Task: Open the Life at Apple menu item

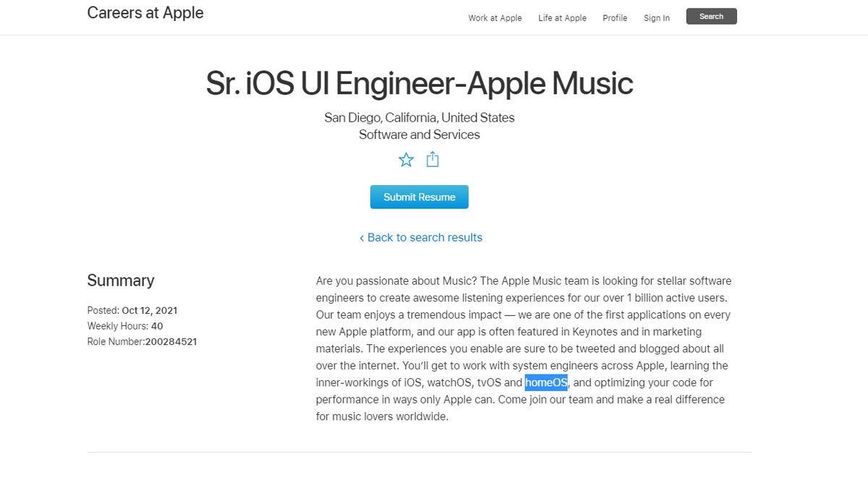Action: pyautogui.click(x=562, y=17)
